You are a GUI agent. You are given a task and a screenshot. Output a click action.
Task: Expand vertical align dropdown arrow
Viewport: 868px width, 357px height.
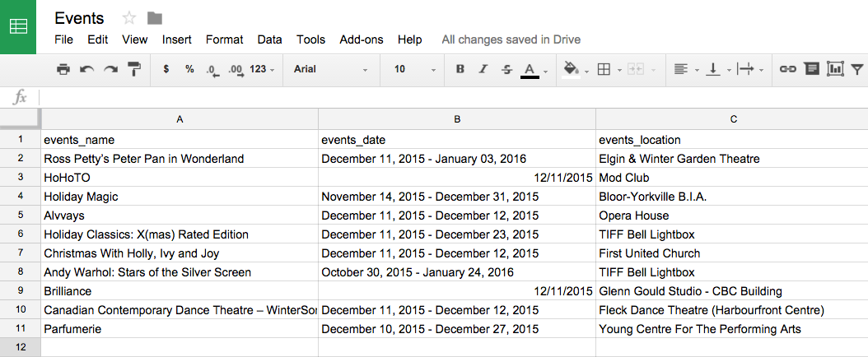729,70
